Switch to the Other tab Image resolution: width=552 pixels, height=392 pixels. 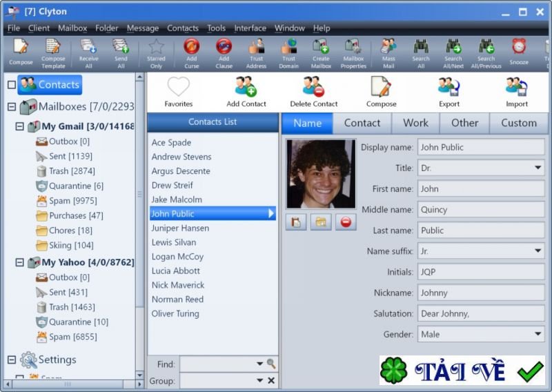tap(464, 124)
